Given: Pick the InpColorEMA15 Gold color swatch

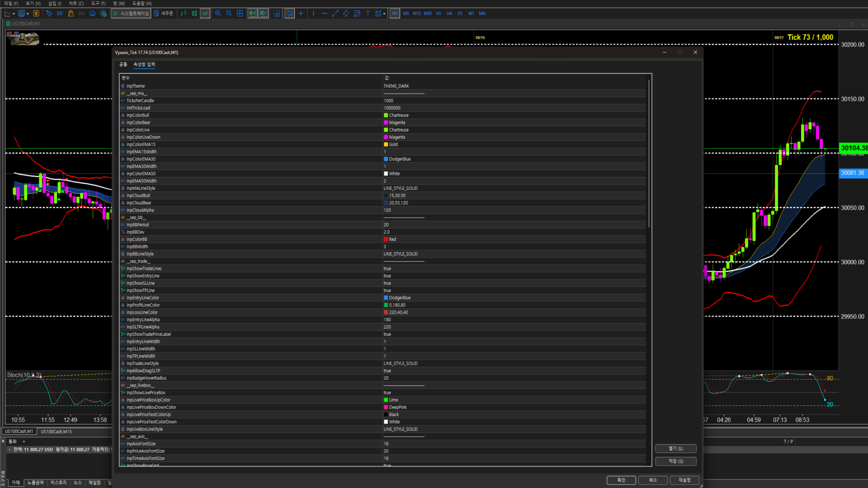Looking at the screenshot, I should tap(386, 145).
